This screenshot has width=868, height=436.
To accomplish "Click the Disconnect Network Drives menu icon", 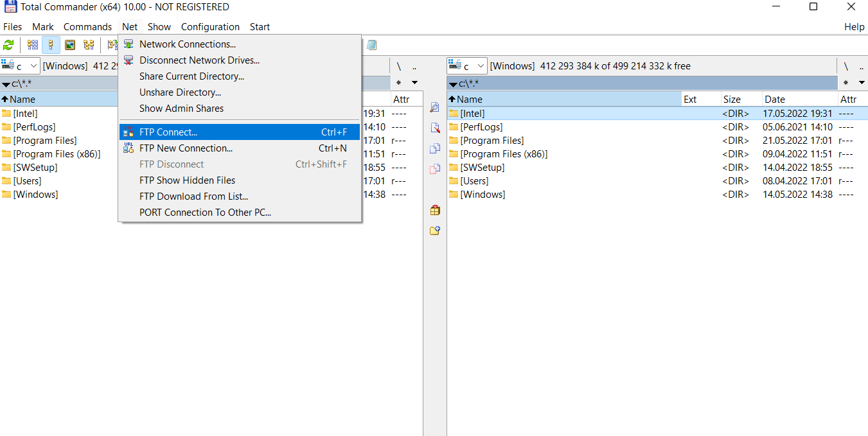I will pyautogui.click(x=128, y=60).
